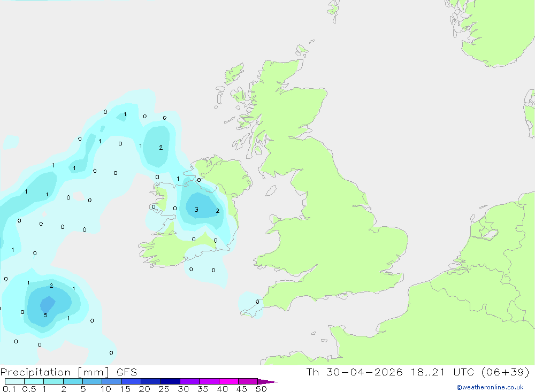Click the 2 value on Ireland's east coast

218,211
